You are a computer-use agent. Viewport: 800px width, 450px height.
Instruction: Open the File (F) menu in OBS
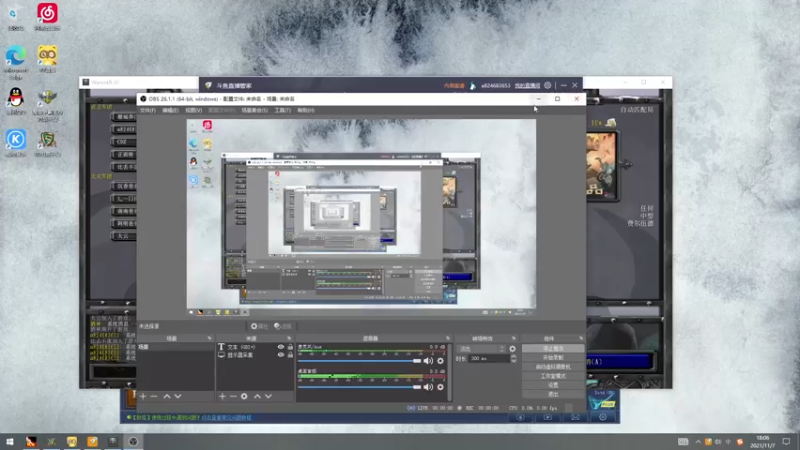[x=147, y=110]
